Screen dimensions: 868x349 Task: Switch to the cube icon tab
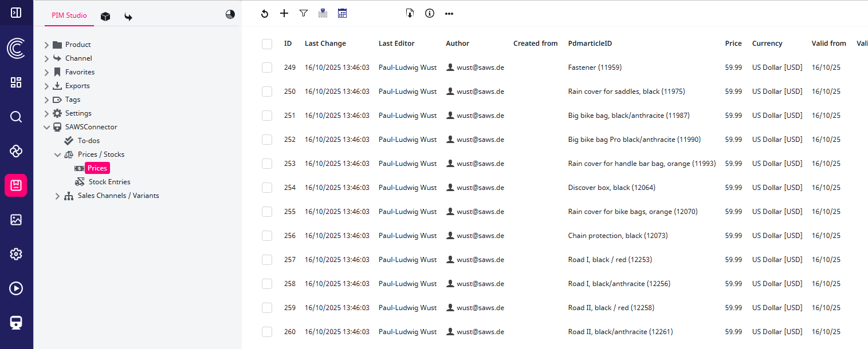click(x=105, y=17)
